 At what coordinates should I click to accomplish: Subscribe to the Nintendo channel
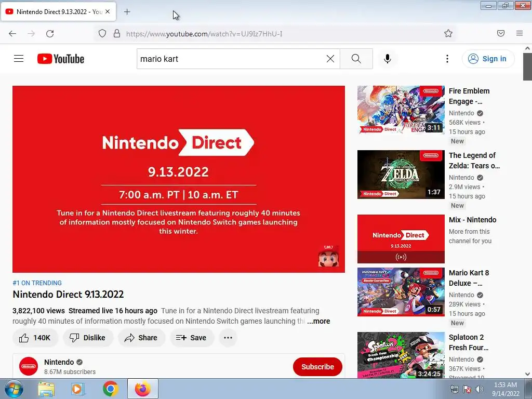point(317,367)
